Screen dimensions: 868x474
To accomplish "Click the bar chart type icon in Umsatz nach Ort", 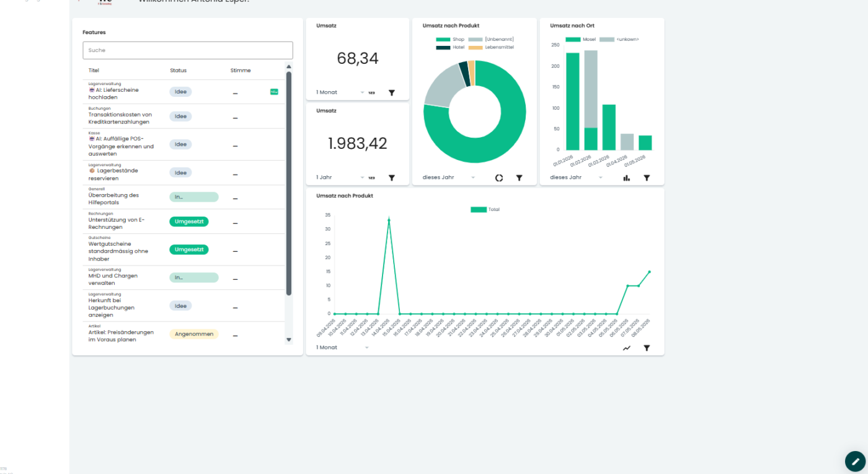I will point(627,177).
